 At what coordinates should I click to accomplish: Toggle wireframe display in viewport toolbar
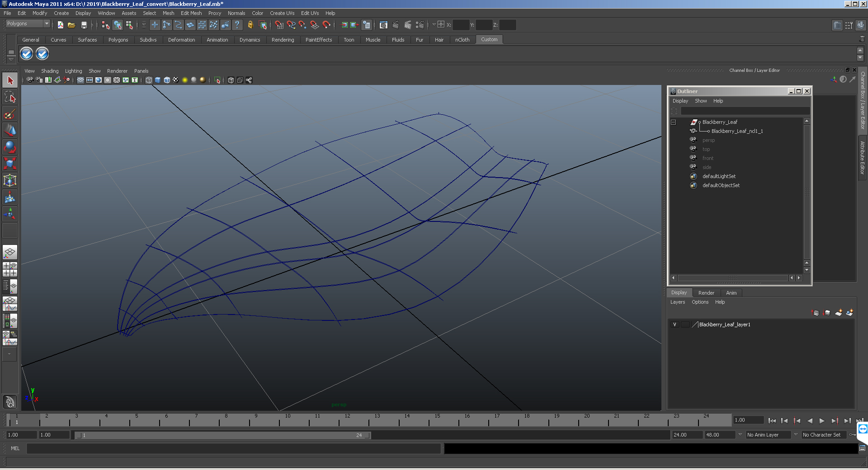click(149, 80)
